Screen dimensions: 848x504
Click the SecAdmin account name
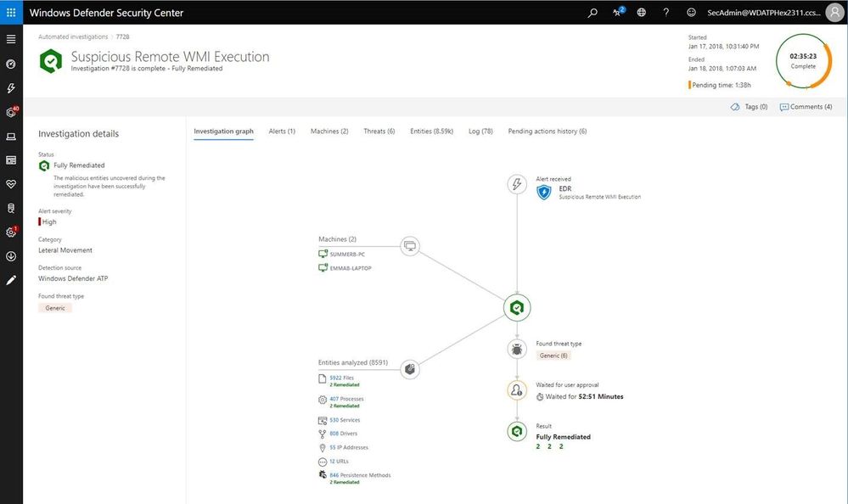[764, 13]
